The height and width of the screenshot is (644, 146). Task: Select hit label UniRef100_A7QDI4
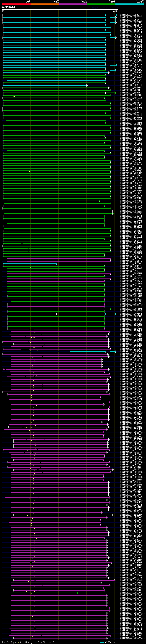(x=131, y=32)
